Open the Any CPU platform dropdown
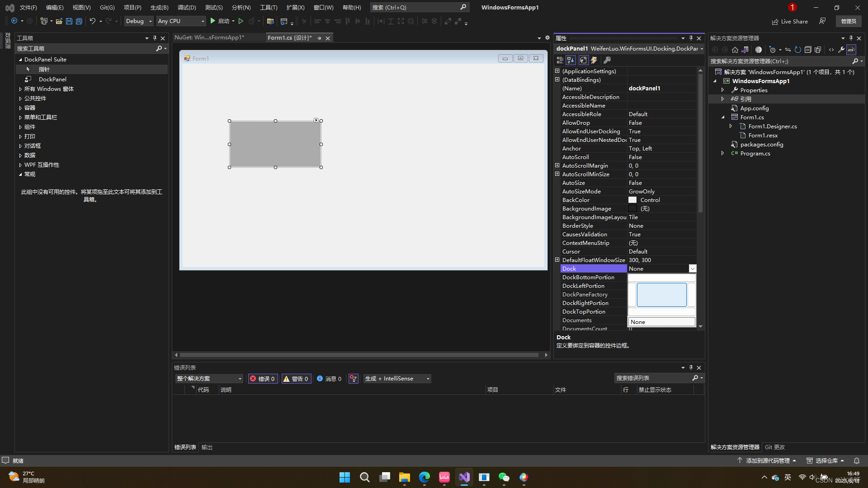868x488 pixels. tap(181, 21)
